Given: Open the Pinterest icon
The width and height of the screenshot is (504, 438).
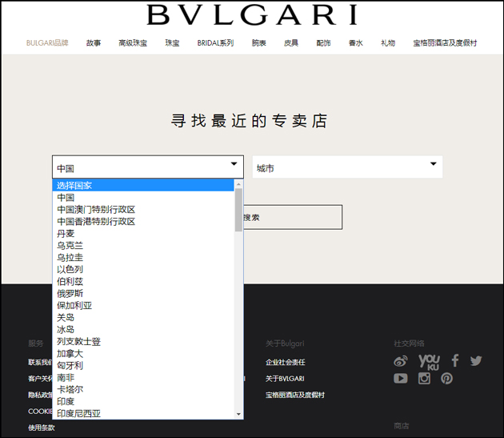Looking at the screenshot, I should point(446,378).
